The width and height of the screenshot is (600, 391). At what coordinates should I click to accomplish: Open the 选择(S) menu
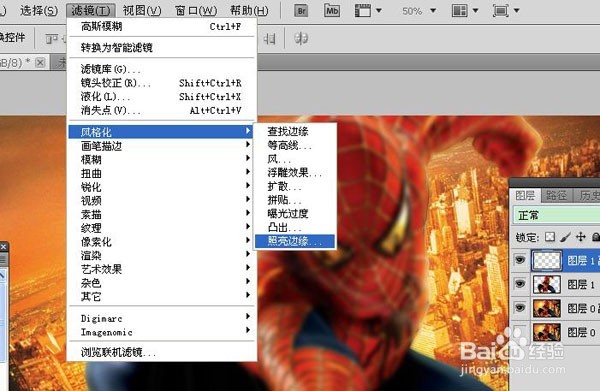pyautogui.click(x=39, y=10)
